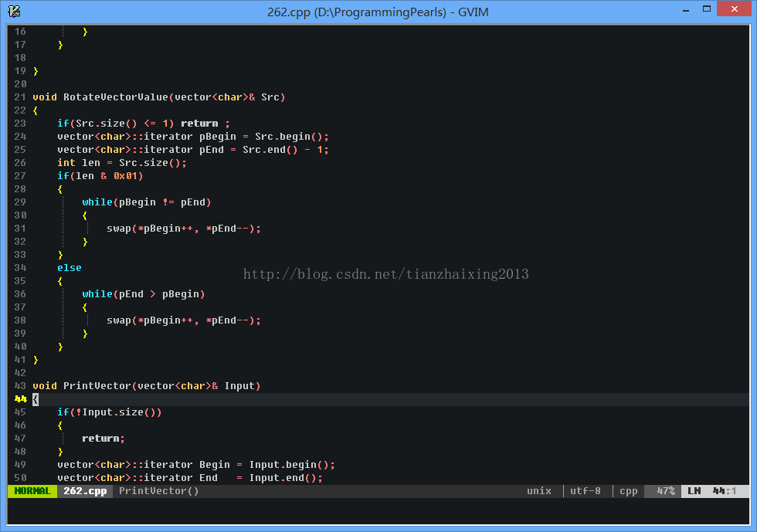Maximize the GVIM window
The height and width of the screenshot is (532, 757).
706,9
